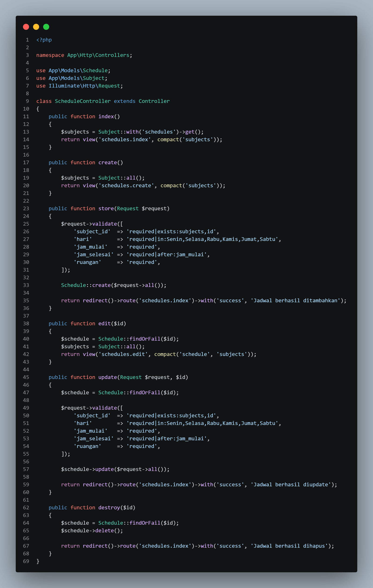Click 'required|exists:subjects,id' on line 50
373x588 pixels.
(171, 416)
